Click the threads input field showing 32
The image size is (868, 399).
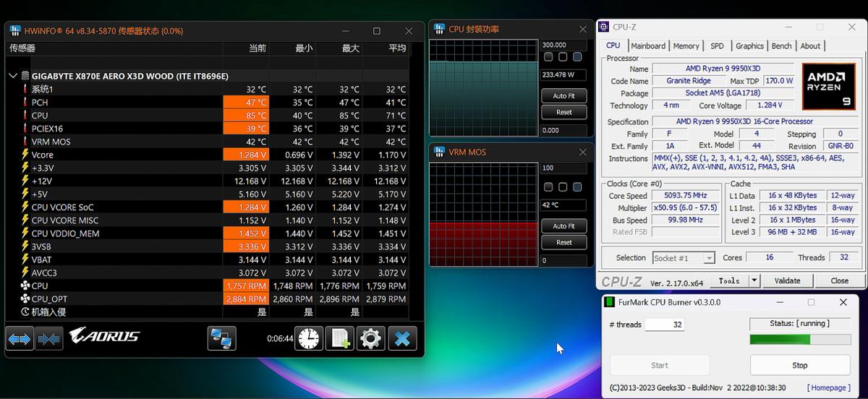[x=665, y=325]
